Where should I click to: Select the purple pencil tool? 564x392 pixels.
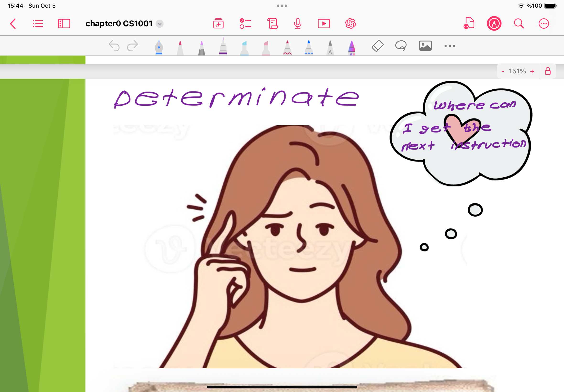click(202, 48)
